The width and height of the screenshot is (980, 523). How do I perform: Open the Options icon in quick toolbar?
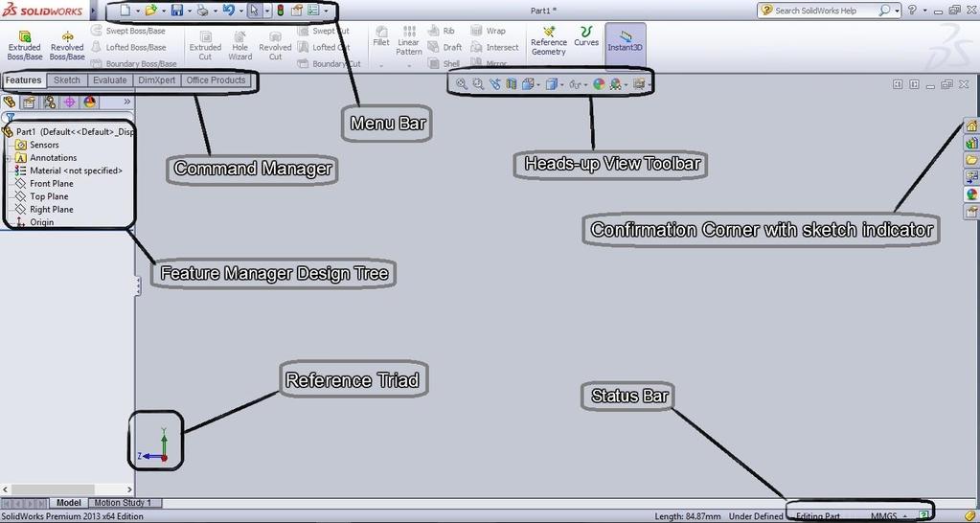313,11
